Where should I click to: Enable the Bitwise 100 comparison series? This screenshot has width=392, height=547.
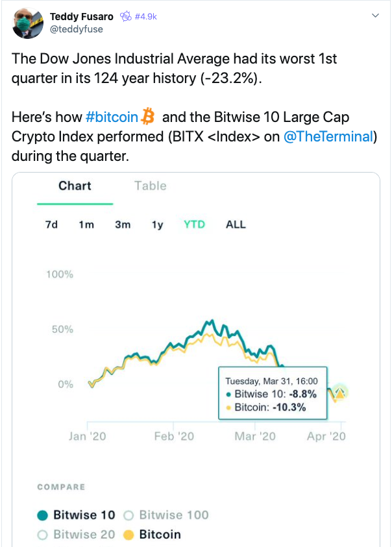[x=165, y=515]
